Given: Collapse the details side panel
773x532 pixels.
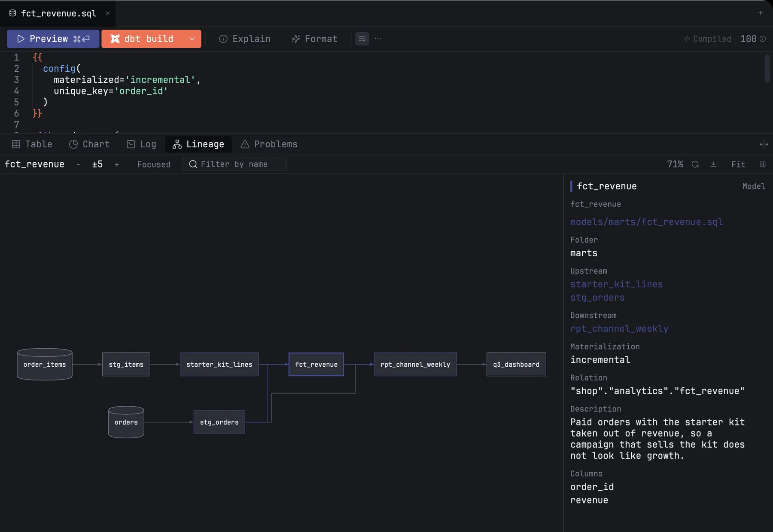Looking at the screenshot, I should point(763,164).
